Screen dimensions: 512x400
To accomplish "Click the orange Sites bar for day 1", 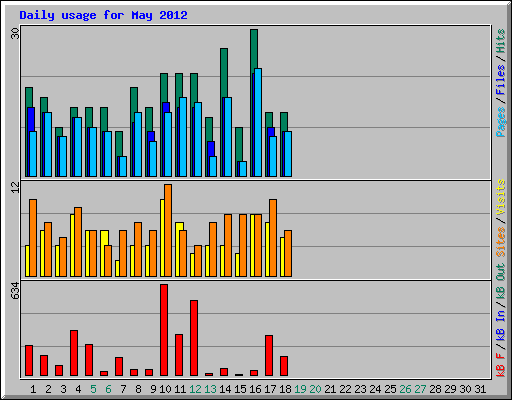I will tap(33, 238).
